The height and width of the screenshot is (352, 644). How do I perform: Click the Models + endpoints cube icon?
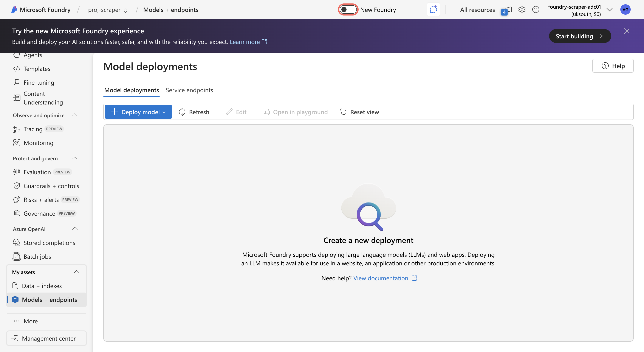(15, 299)
